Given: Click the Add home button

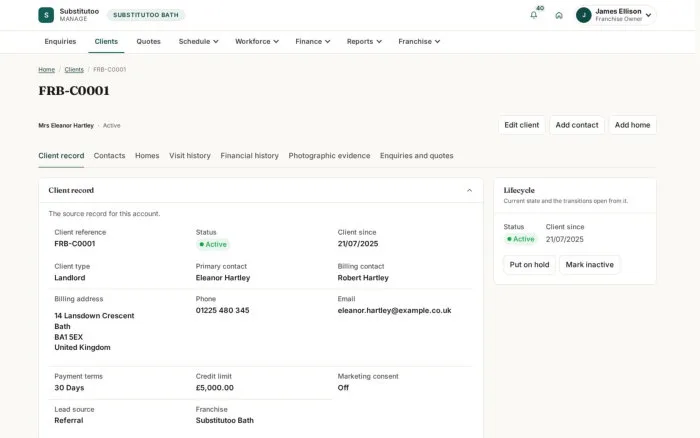Looking at the screenshot, I should click(632, 125).
